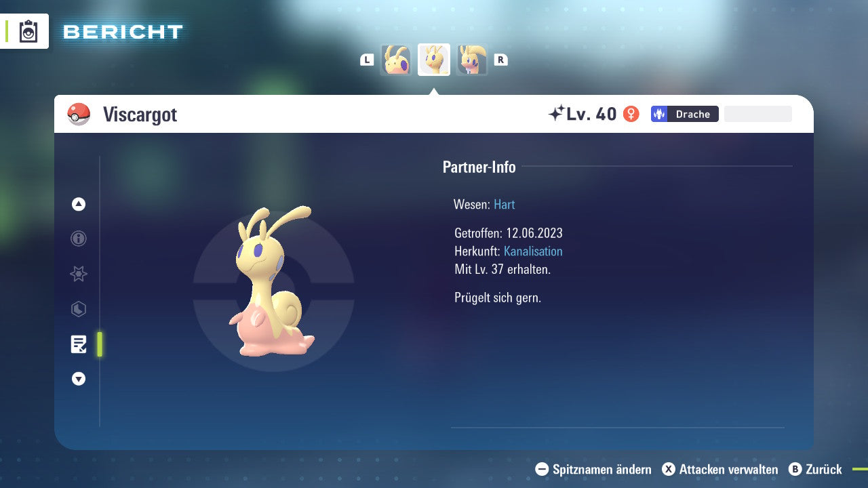
Task: Expand the previous page with the up arrow
Action: click(78, 204)
